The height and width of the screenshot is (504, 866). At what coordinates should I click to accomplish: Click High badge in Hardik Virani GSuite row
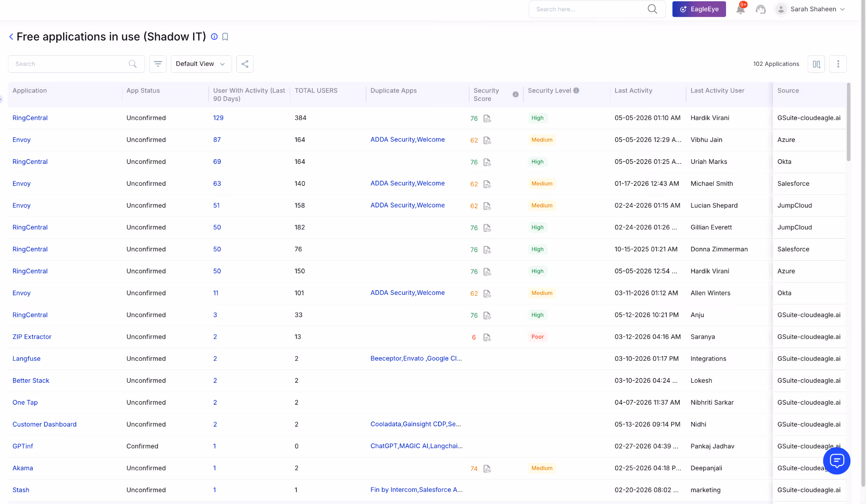537,118
